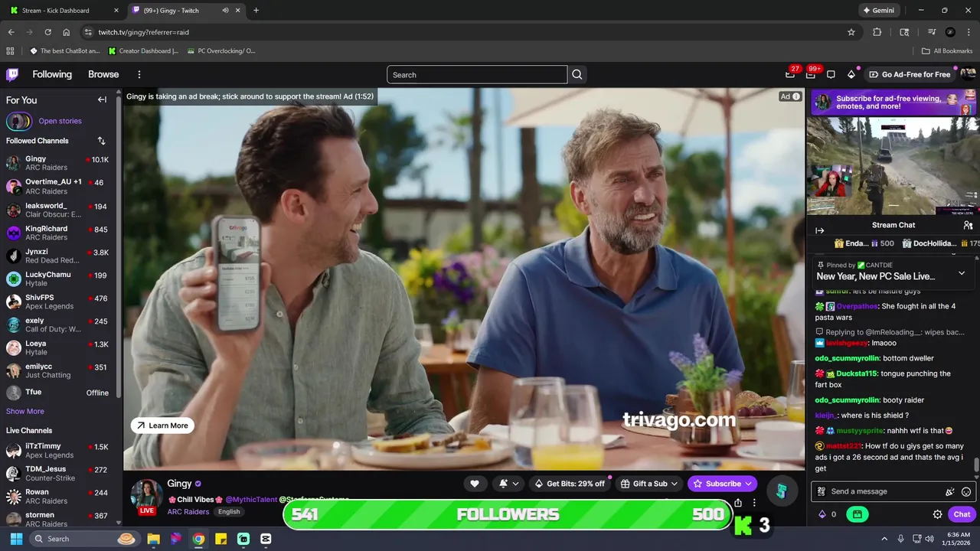This screenshot has height=551, width=980.
Task: Open File Explorer from taskbar
Action: click(x=154, y=539)
